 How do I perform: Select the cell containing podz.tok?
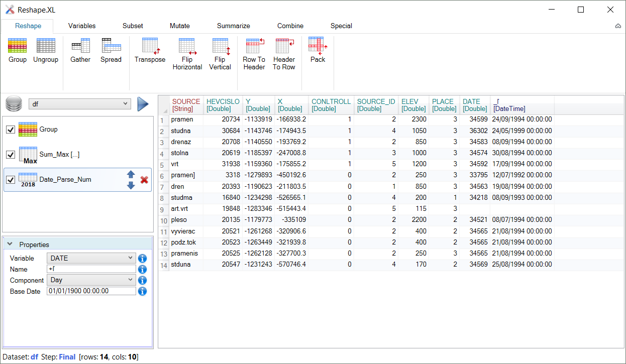pyautogui.click(x=186, y=242)
